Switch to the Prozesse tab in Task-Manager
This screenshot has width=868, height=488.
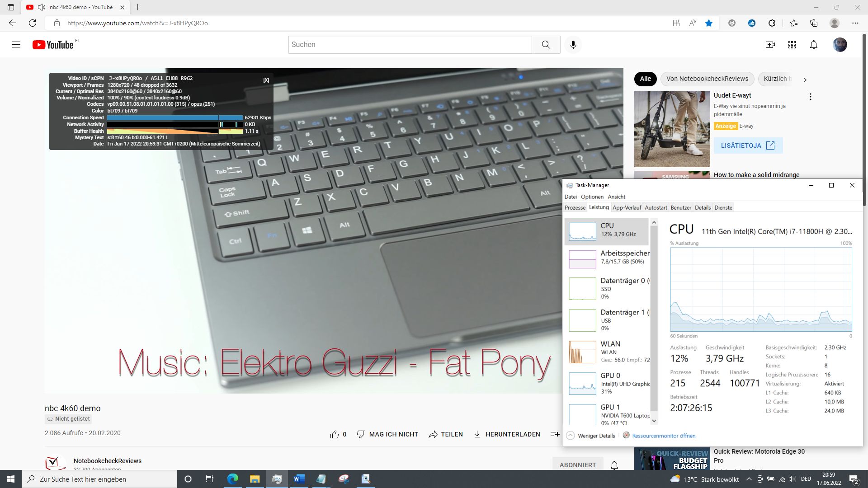pyautogui.click(x=575, y=207)
